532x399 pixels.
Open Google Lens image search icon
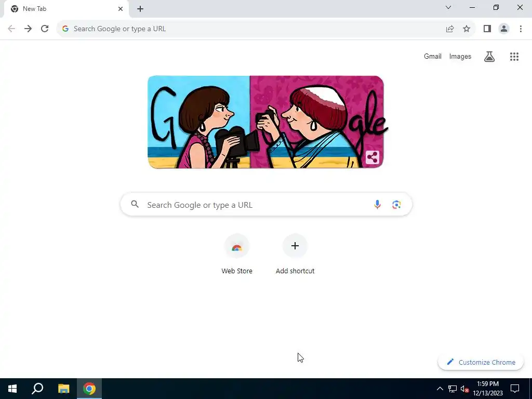tap(396, 205)
